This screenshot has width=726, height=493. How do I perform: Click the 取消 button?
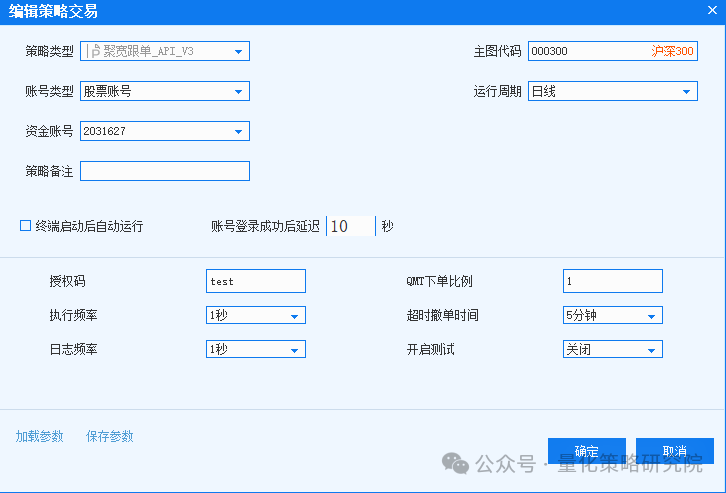coord(675,450)
